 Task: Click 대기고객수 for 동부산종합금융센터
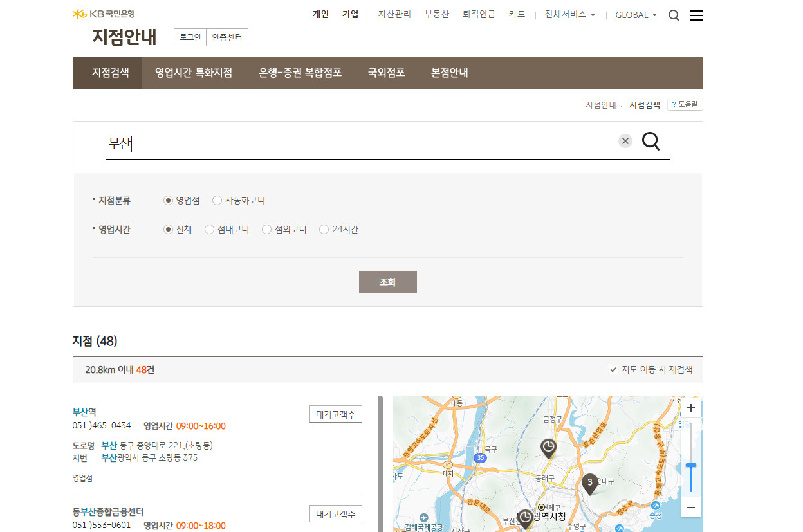tap(336, 514)
